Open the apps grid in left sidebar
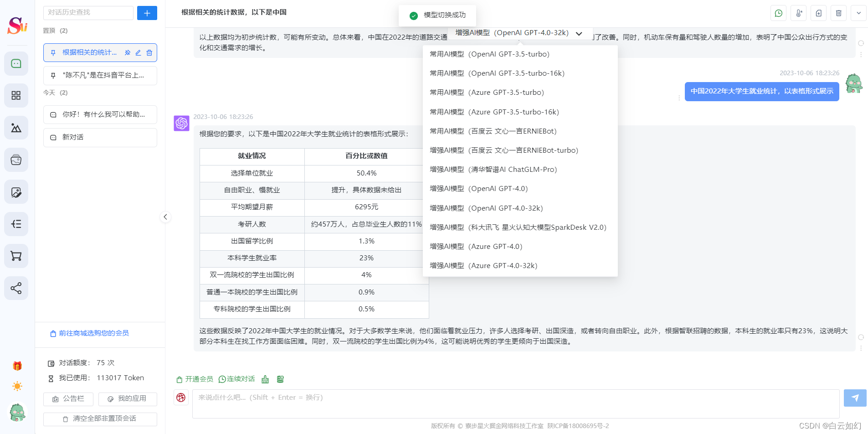The image size is (868, 434). [16, 95]
